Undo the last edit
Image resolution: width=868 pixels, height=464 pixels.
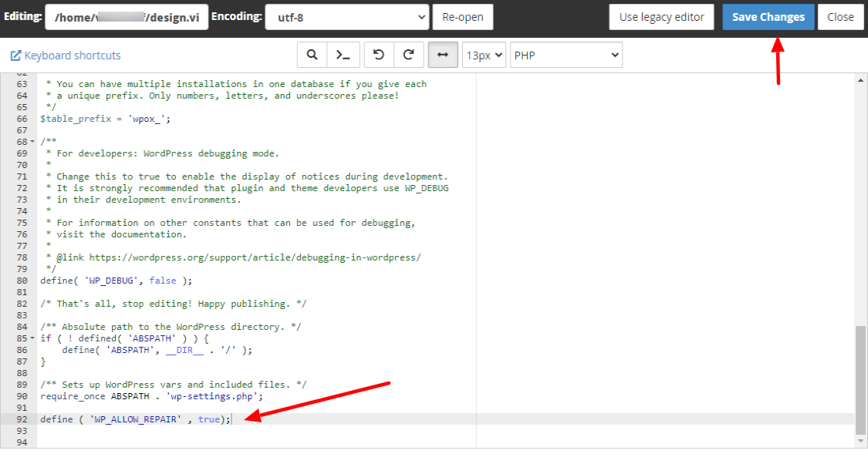(379, 55)
